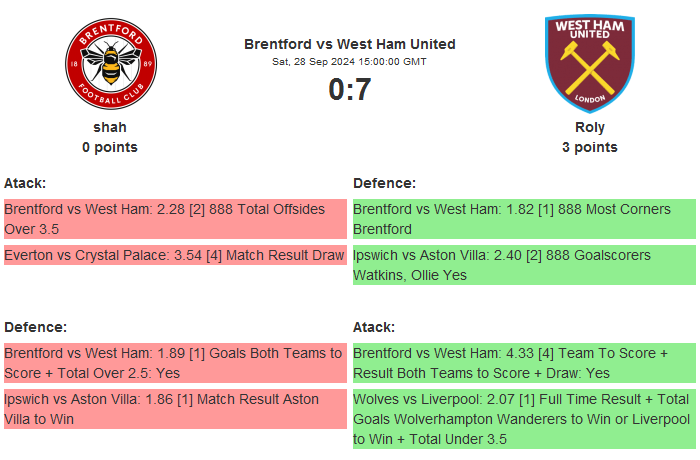Open the Total Offsides Over 3.5 bet

coord(175,219)
